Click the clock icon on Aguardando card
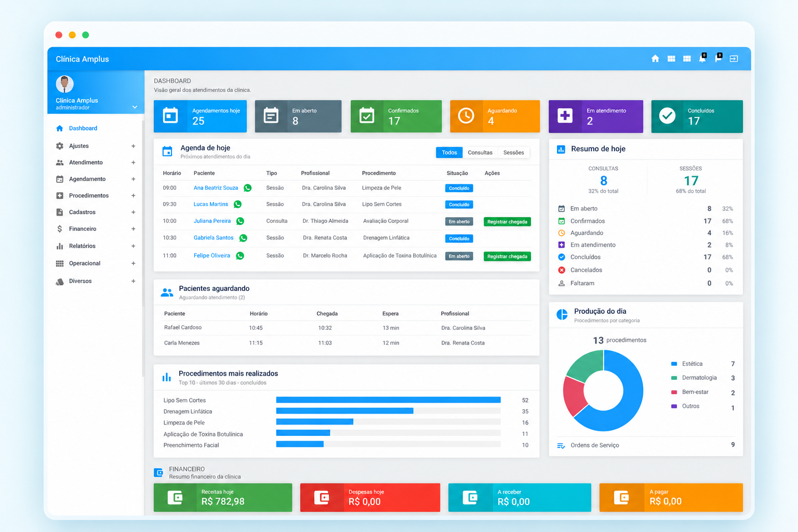Image resolution: width=798 pixels, height=532 pixels. (x=466, y=115)
